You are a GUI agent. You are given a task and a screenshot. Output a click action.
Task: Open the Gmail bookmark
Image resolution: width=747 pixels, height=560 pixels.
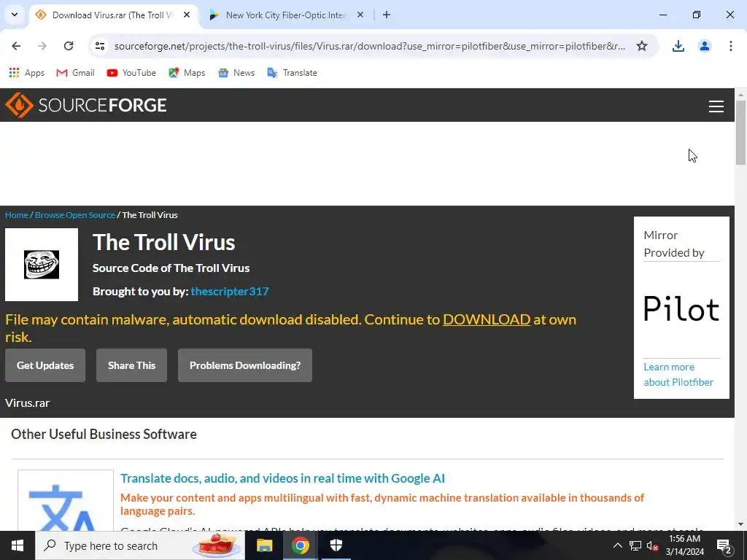click(x=75, y=73)
